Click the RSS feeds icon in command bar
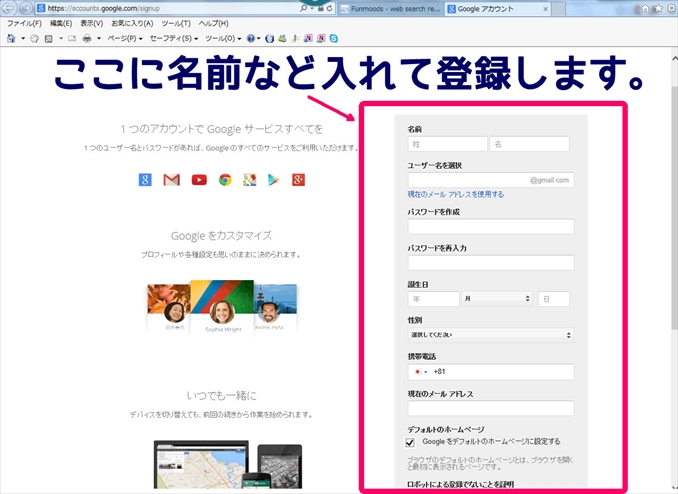The height and width of the screenshot is (494, 678). [48, 38]
